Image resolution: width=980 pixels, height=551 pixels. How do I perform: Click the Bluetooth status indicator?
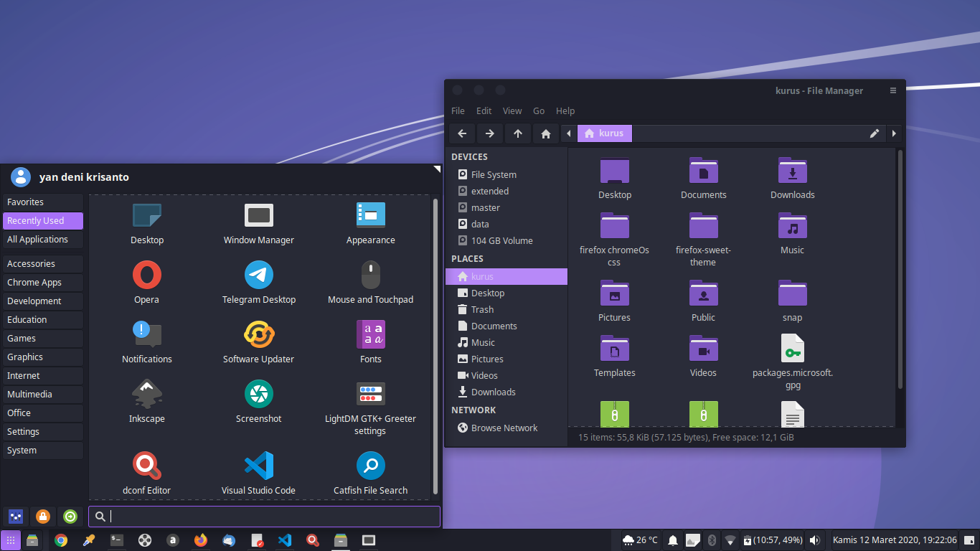tap(711, 540)
